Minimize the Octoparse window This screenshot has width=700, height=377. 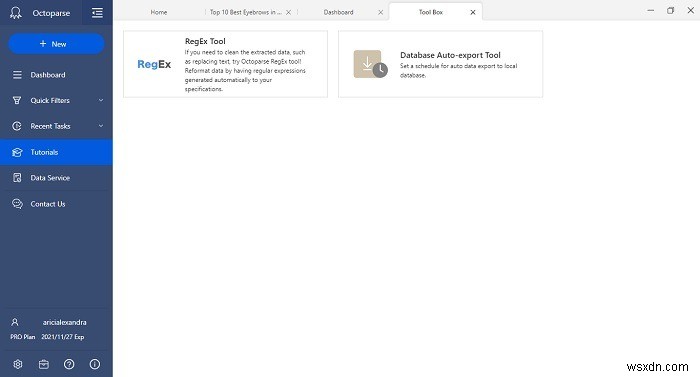coord(650,10)
